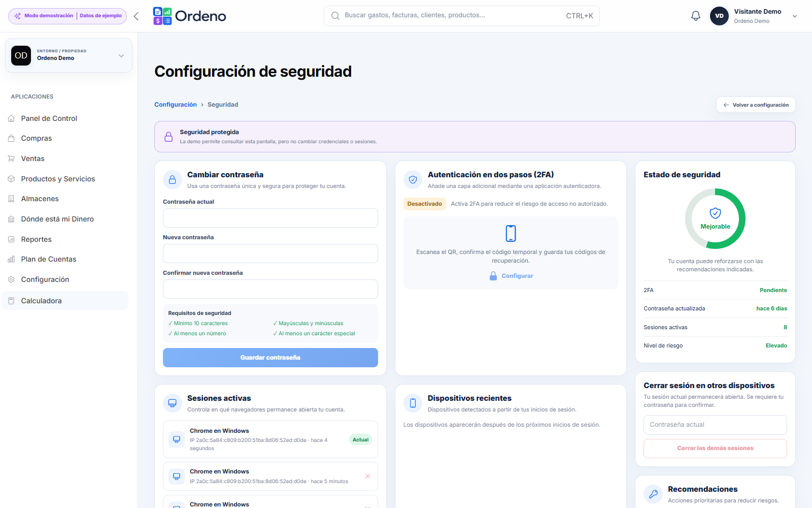
Task: Click the shield icon in the Mejorable gauge
Action: [715, 213]
